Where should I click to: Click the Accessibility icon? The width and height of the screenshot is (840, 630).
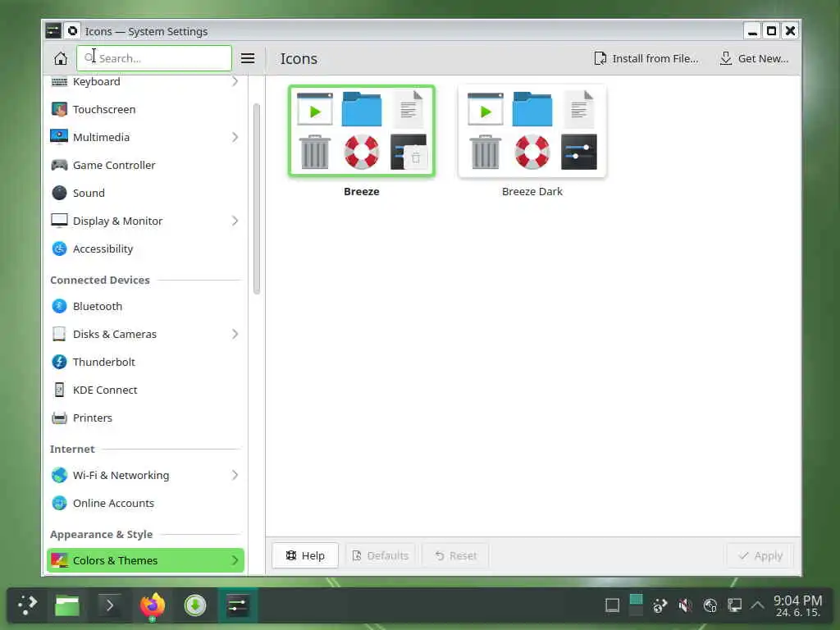59,249
